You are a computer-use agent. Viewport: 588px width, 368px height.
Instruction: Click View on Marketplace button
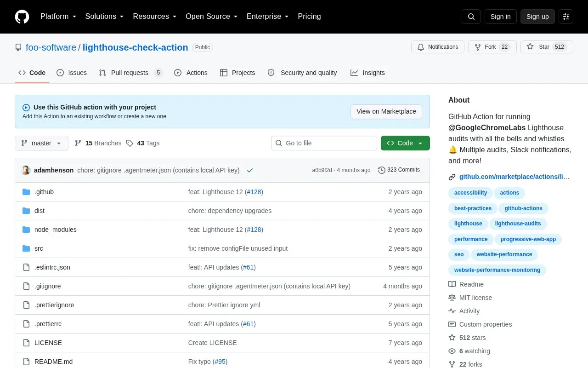[x=386, y=111]
